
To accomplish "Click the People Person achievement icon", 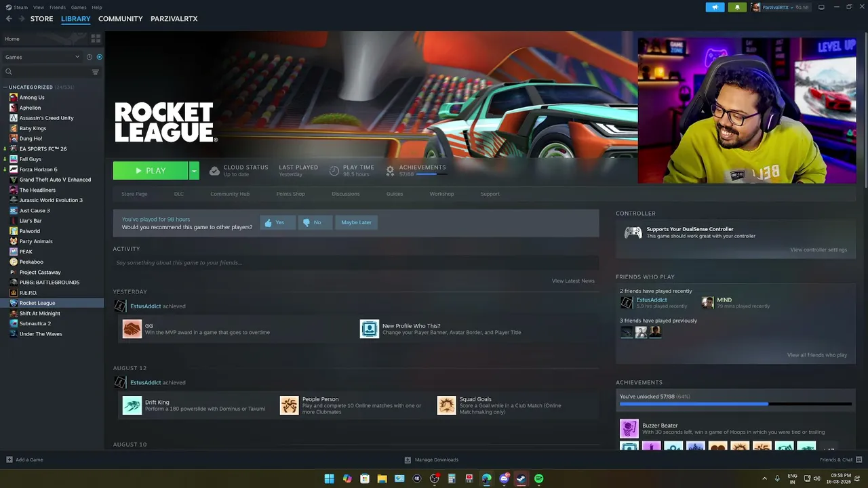I will (290, 405).
